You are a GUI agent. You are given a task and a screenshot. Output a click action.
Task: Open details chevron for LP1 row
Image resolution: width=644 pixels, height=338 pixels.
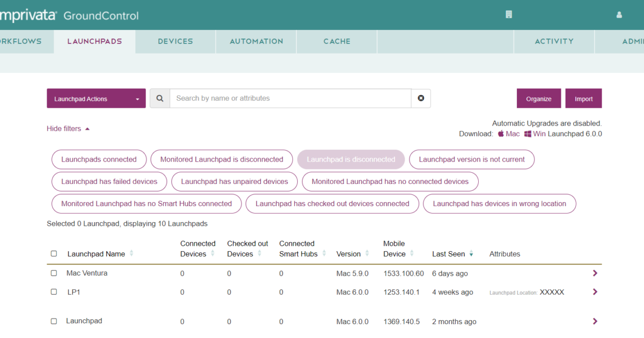tap(595, 292)
